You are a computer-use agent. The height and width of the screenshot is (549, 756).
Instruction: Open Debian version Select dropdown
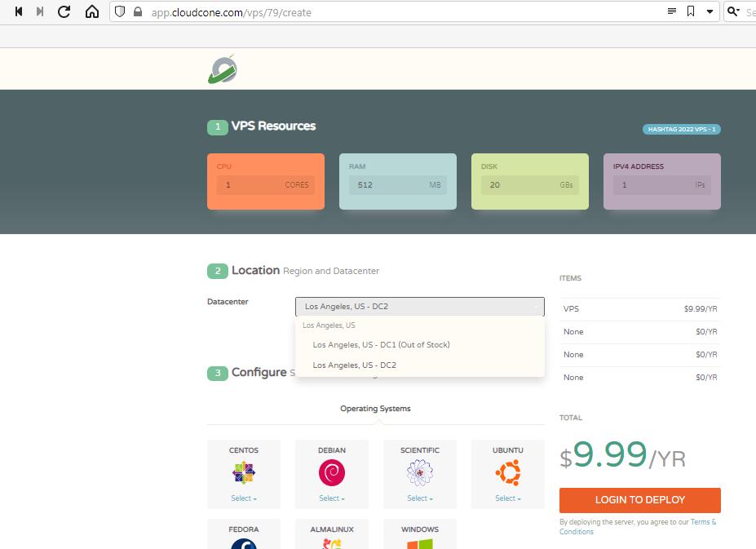tap(332, 498)
